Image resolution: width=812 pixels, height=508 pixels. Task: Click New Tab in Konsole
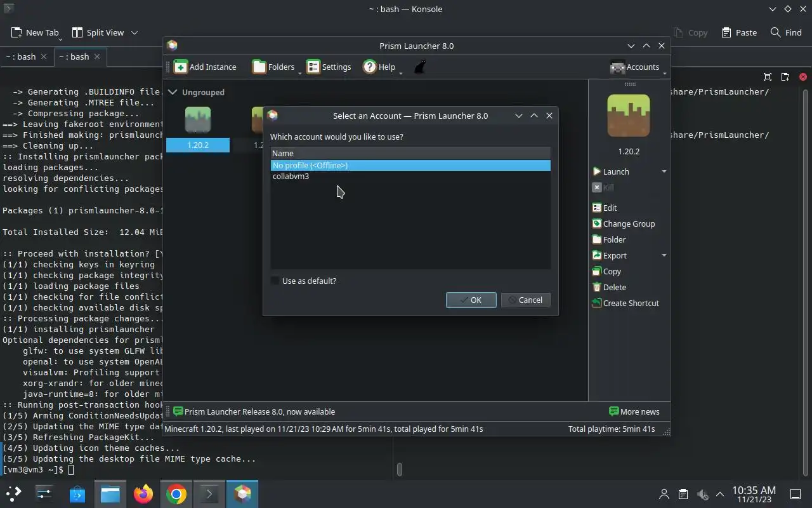(36, 32)
